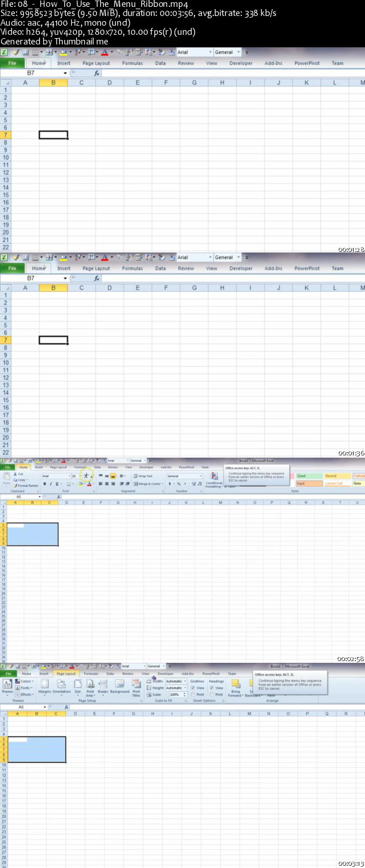365x868 pixels.
Task: Apply the yellow Neutral cell style
Action: 337,476
